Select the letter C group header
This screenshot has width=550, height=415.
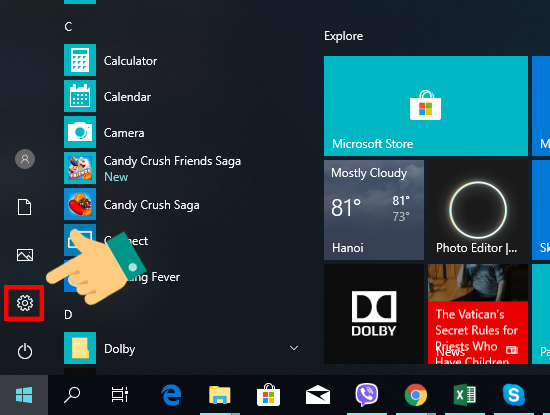click(x=68, y=27)
